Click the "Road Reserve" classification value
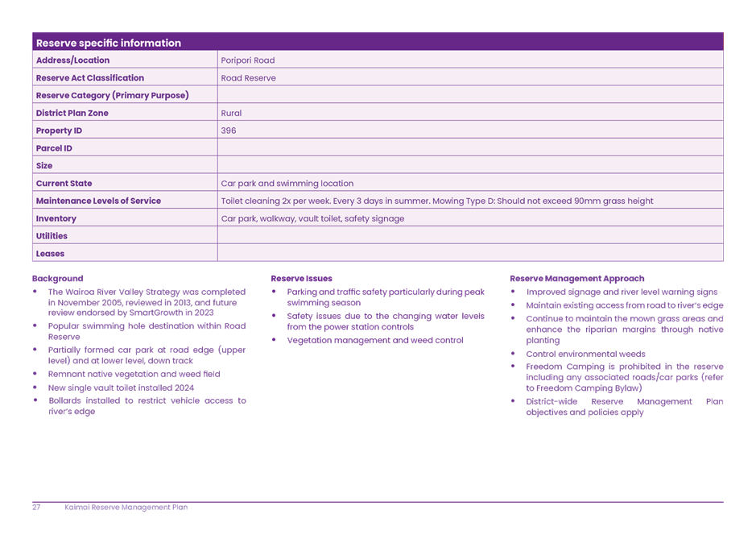Viewport: 756px width, 535px height. click(248, 78)
